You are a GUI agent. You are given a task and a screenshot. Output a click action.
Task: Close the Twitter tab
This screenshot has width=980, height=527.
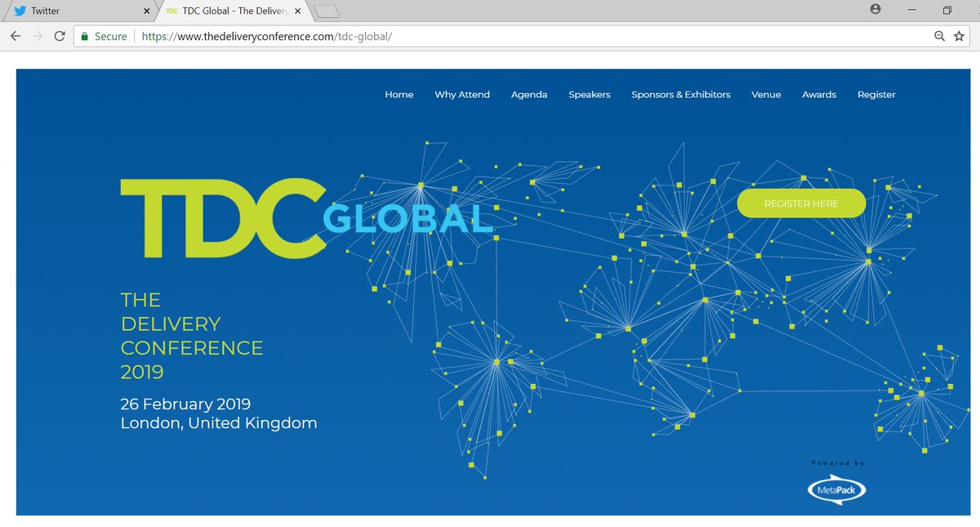pos(146,11)
